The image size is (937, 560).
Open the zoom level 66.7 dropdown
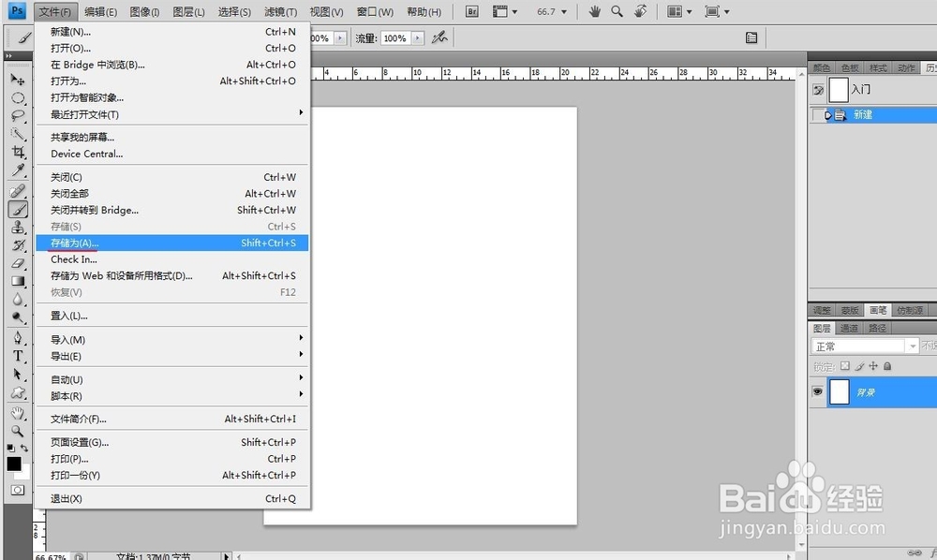[x=563, y=12]
